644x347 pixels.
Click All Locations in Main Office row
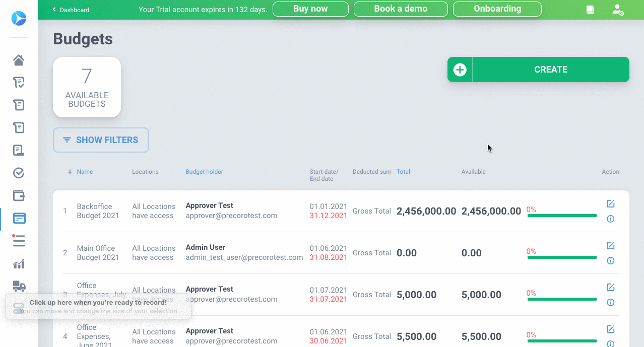(154, 248)
